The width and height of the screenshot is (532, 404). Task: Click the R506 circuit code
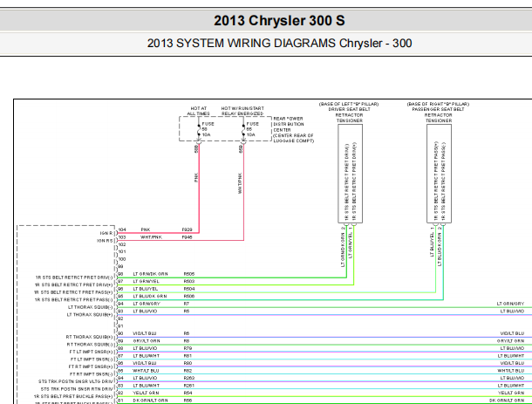pos(189,297)
